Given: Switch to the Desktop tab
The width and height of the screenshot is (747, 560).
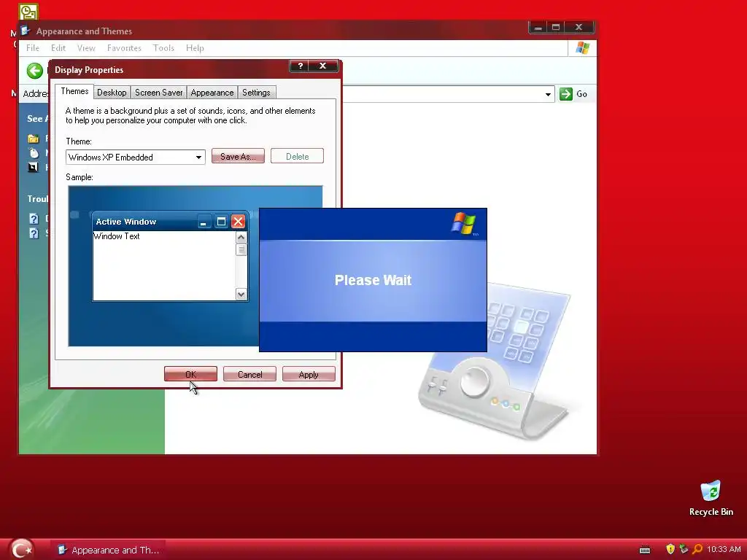Looking at the screenshot, I should click(112, 93).
